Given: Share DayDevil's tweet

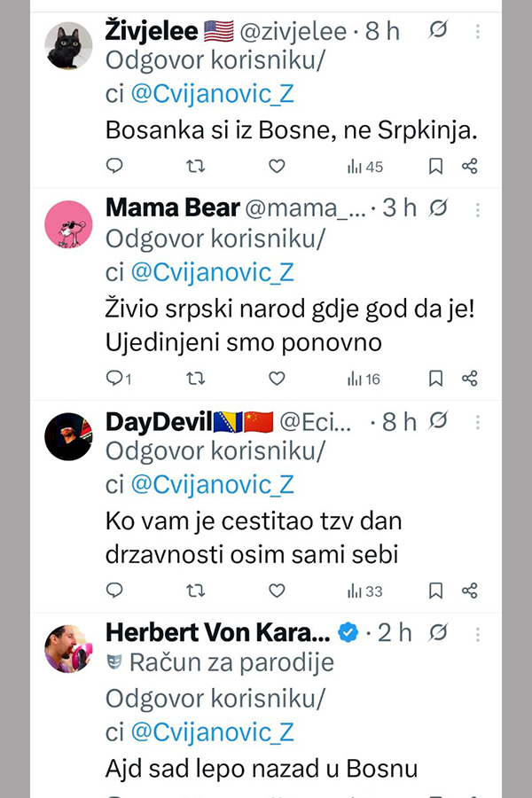Looking at the screenshot, I should click(470, 591).
